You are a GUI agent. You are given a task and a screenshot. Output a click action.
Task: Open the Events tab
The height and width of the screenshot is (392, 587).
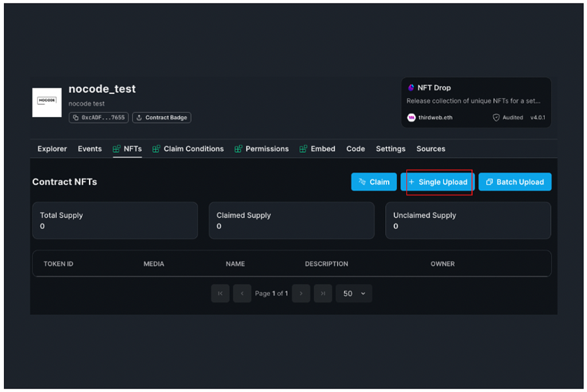[x=89, y=149]
